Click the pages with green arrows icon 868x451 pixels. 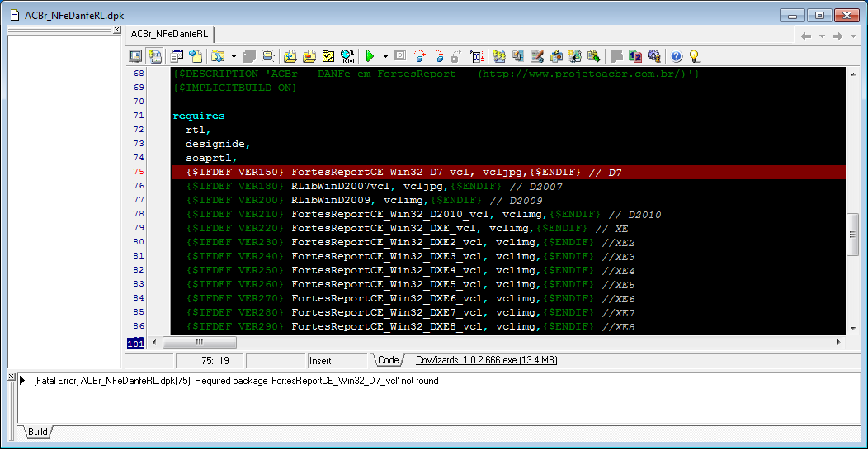click(594, 56)
